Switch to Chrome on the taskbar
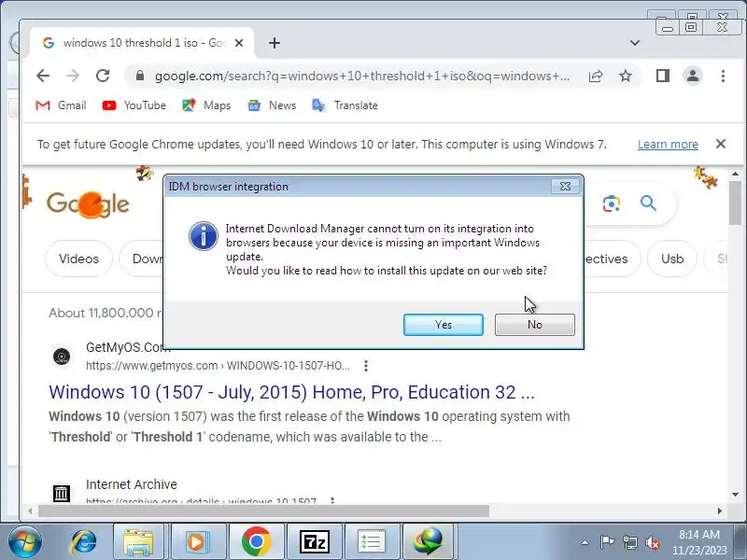Image resolution: width=747 pixels, height=560 pixels. [256, 542]
